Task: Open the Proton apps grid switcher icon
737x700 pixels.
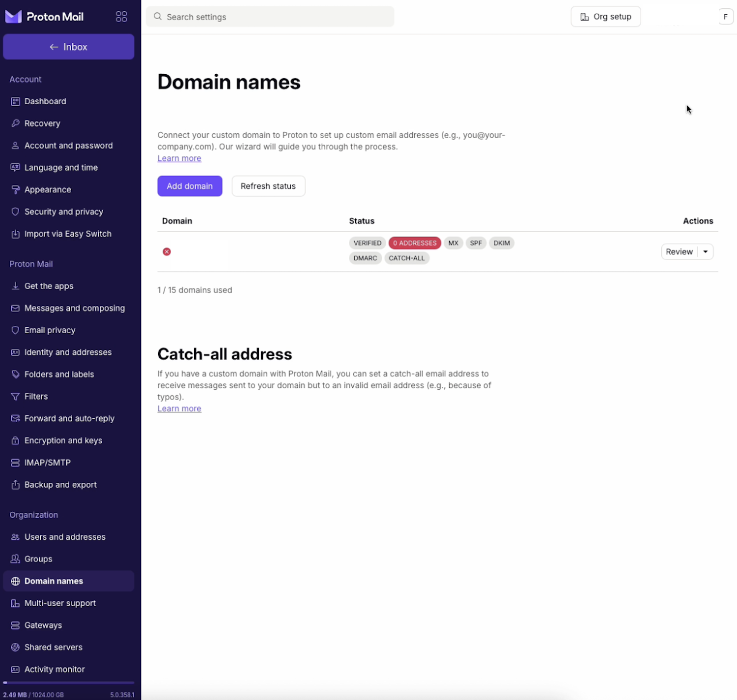Action: coord(121,17)
